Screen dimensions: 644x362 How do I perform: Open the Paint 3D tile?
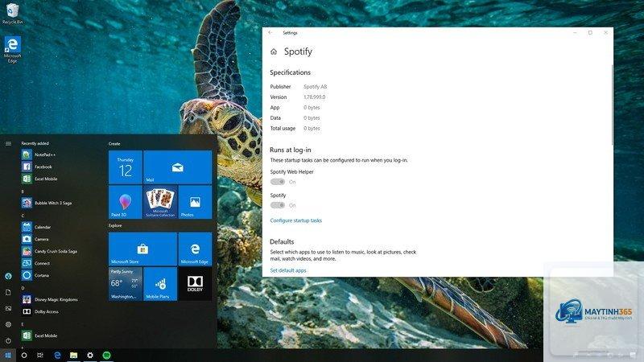[126, 202]
